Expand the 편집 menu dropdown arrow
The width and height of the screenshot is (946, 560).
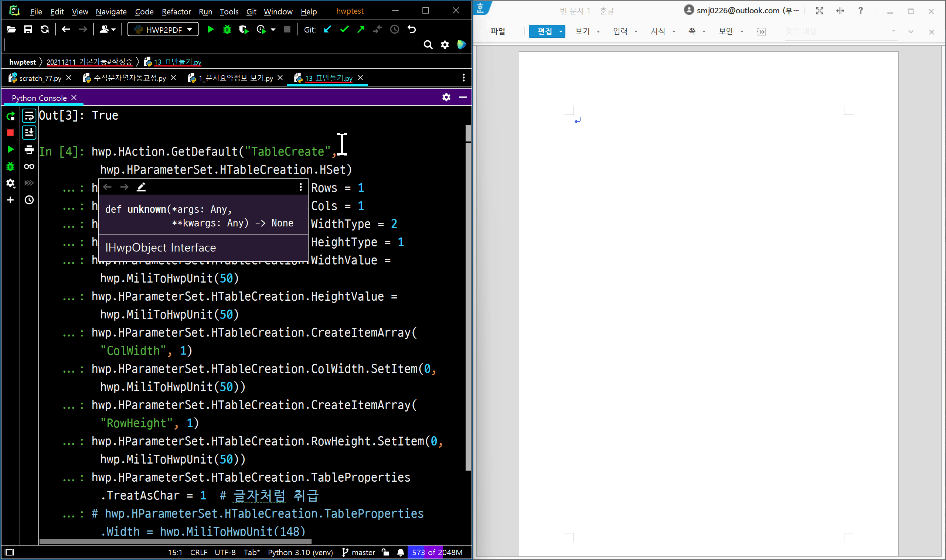(x=561, y=32)
